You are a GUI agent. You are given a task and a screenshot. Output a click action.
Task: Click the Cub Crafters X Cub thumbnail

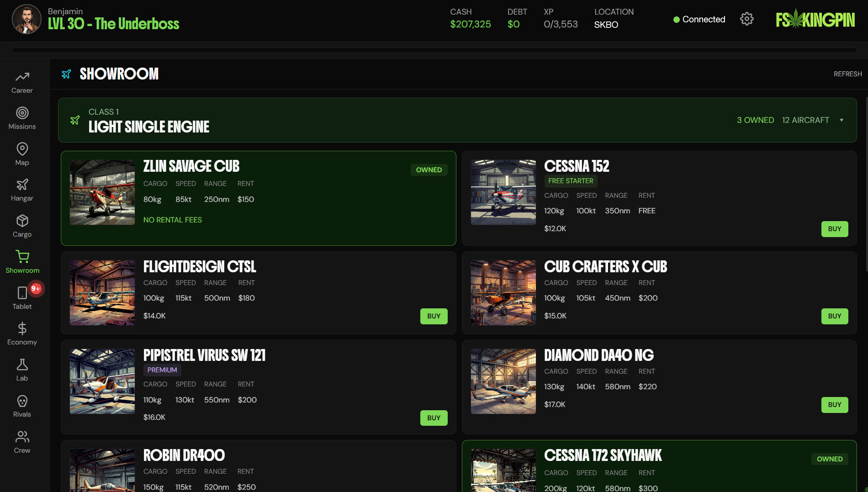(x=503, y=293)
